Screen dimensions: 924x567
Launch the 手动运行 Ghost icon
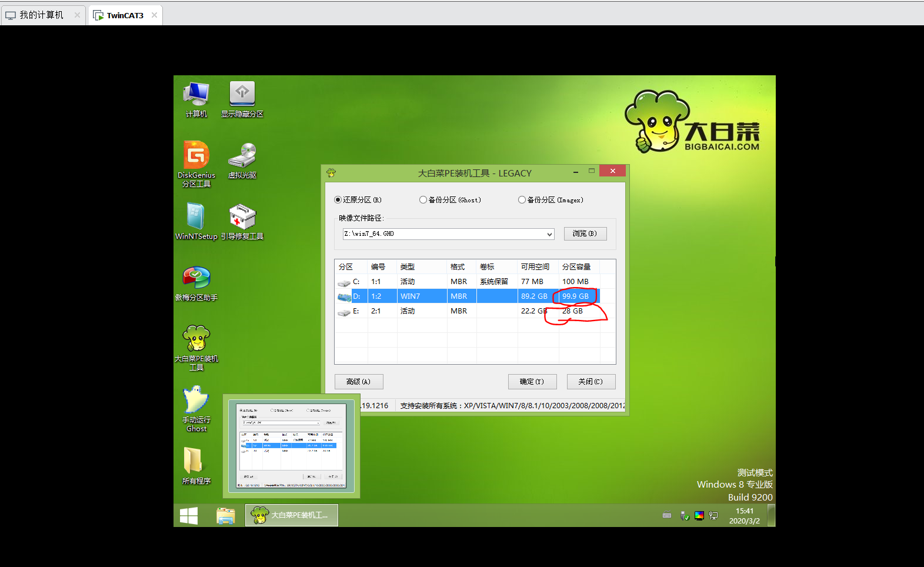click(x=196, y=409)
